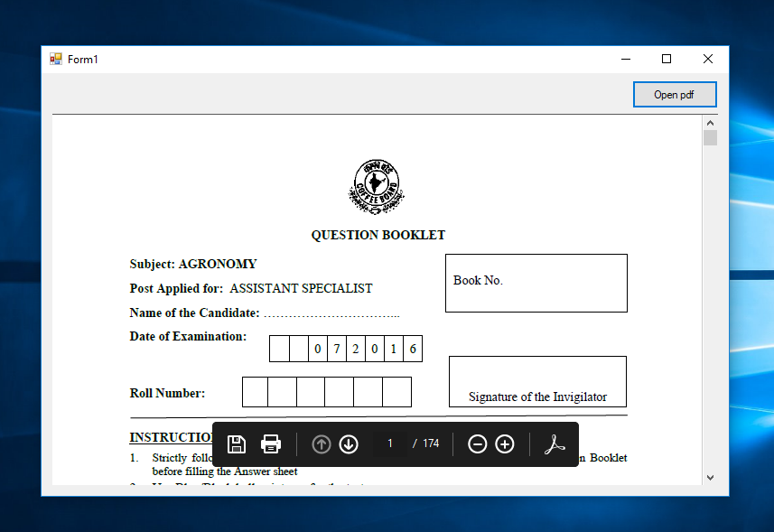Show Adobe Acrobat toolbar icon
The image size is (774, 532).
click(x=555, y=444)
